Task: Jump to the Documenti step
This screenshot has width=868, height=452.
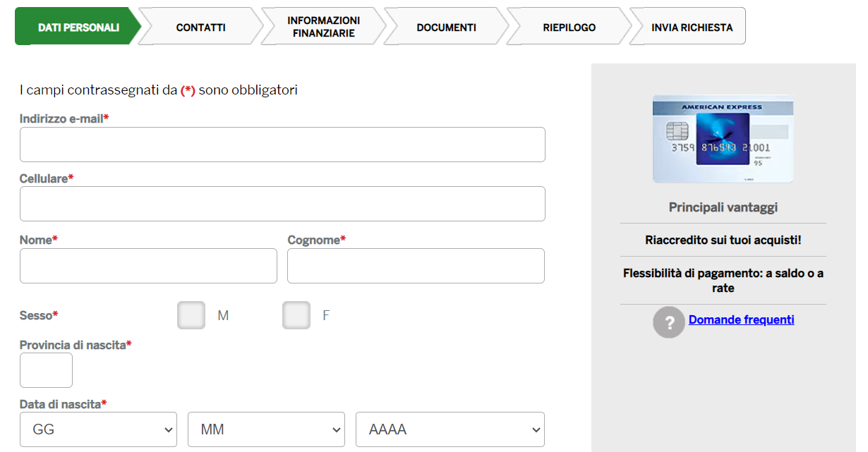Action: [x=446, y=28]
